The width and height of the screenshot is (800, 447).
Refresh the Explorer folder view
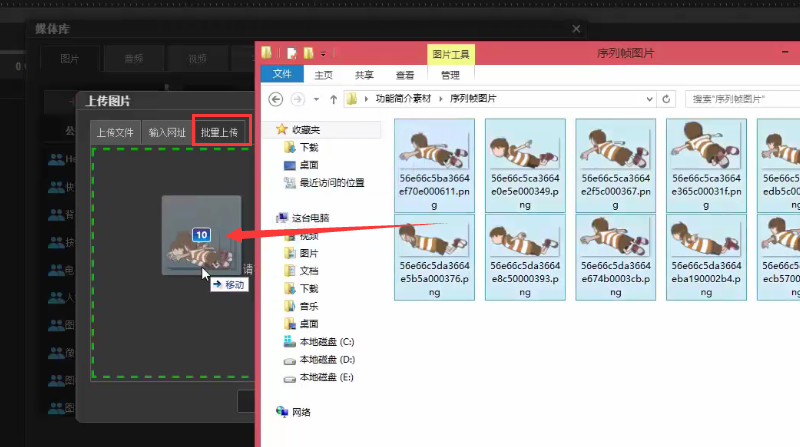[x=666, y=99]
